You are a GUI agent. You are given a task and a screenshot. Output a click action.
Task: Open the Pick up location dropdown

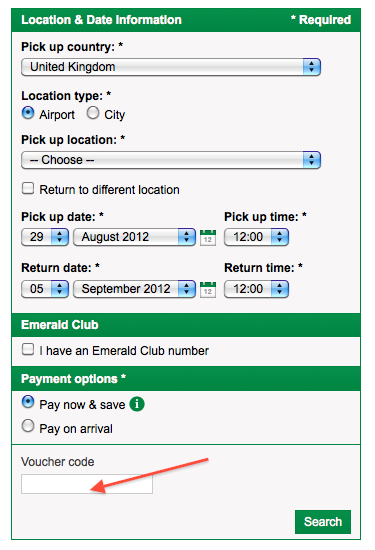(x=171, y=160)
